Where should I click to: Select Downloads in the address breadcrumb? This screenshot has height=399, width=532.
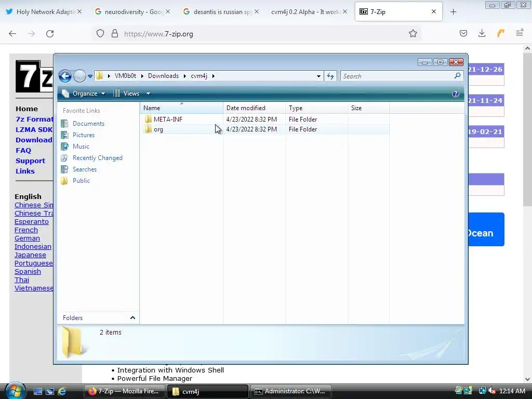[163, 76]
